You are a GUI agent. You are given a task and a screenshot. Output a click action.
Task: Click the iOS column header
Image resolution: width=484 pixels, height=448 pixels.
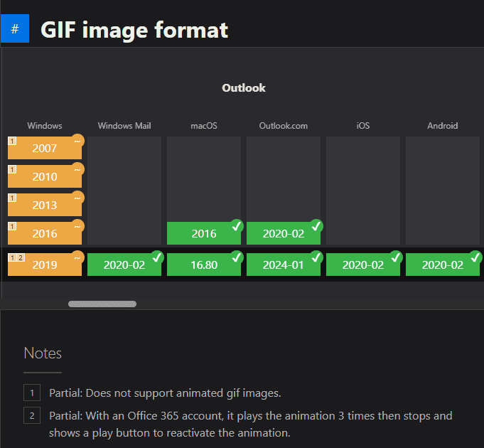coord(363,126)
